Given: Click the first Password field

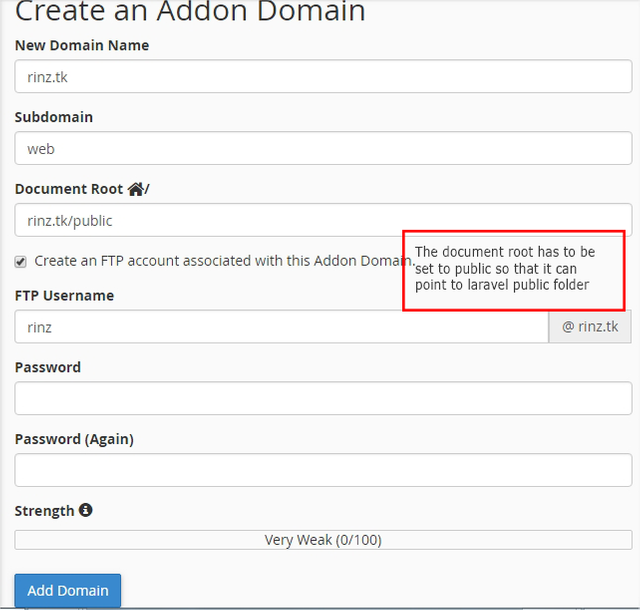Looking at the screenshot, I should (323, 398).
